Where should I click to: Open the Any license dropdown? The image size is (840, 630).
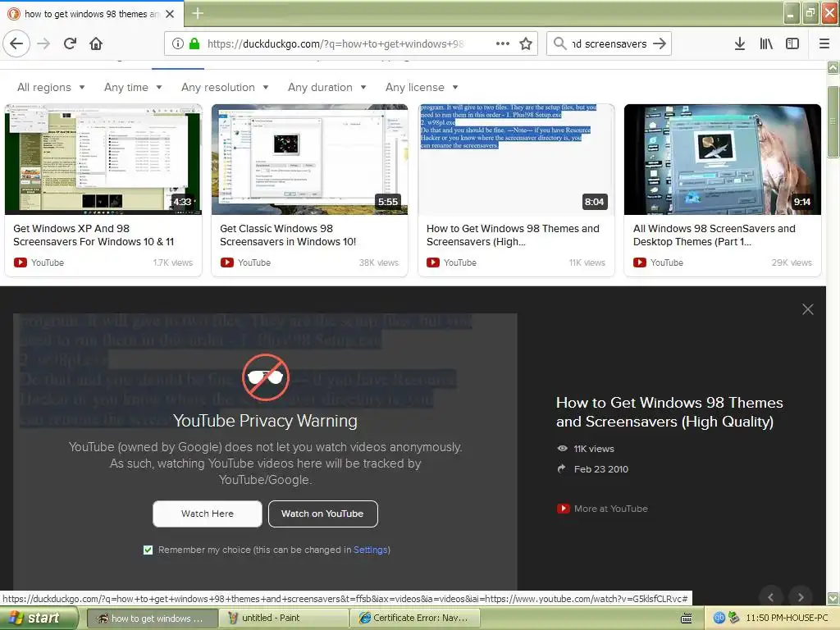(422, 87)
